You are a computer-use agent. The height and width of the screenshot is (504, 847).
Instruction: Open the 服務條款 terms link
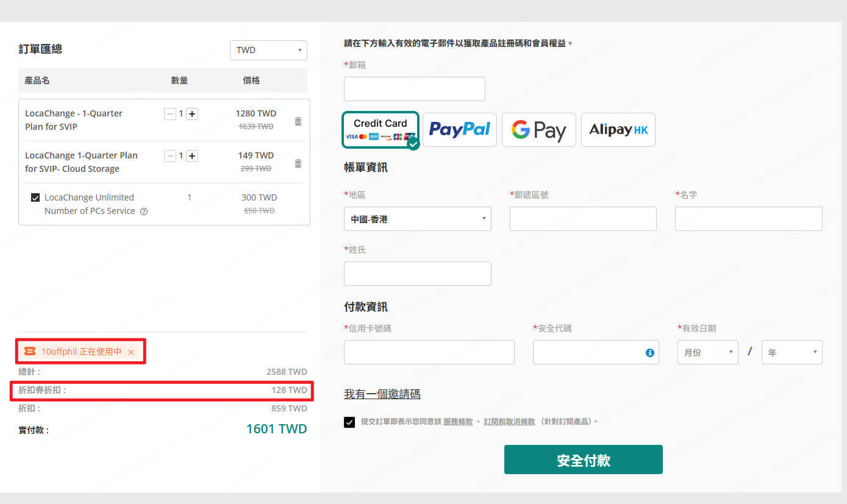tap(458, 422)
